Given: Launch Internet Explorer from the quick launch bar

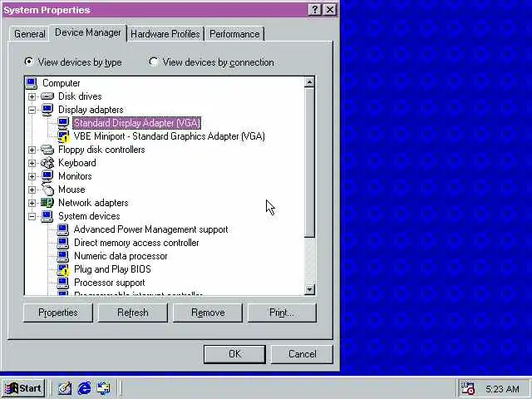Looking at the screenshot, I should (x=84, y=388).
